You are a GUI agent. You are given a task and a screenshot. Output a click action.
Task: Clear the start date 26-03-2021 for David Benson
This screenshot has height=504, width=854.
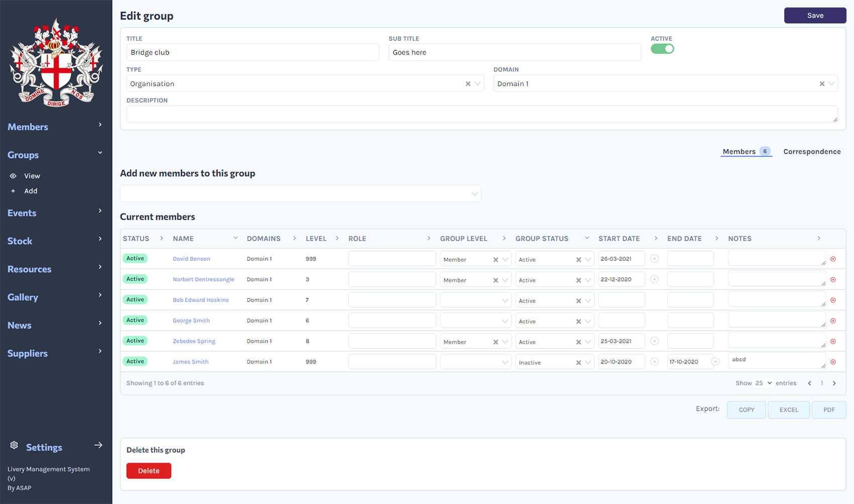point(654,259)
